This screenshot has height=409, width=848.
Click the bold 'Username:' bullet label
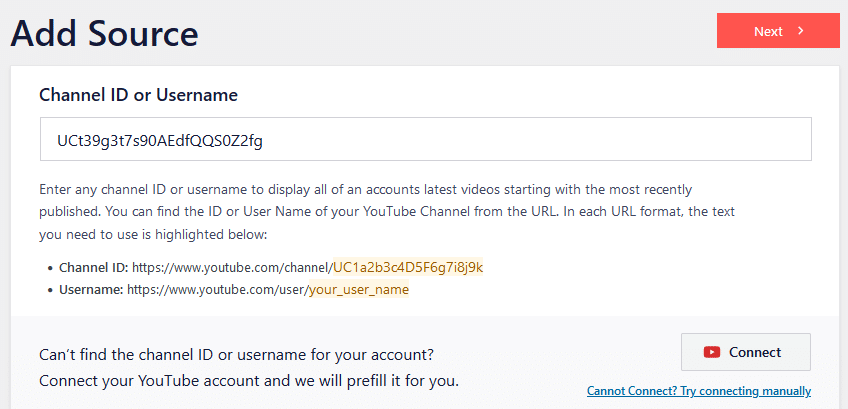point(91,290)
